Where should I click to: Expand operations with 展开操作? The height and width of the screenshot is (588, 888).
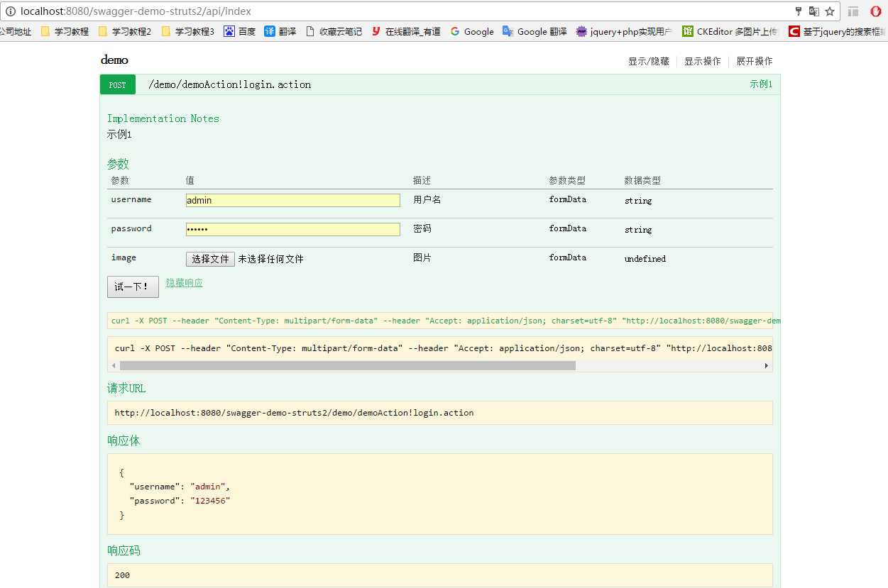pos(754,61)
